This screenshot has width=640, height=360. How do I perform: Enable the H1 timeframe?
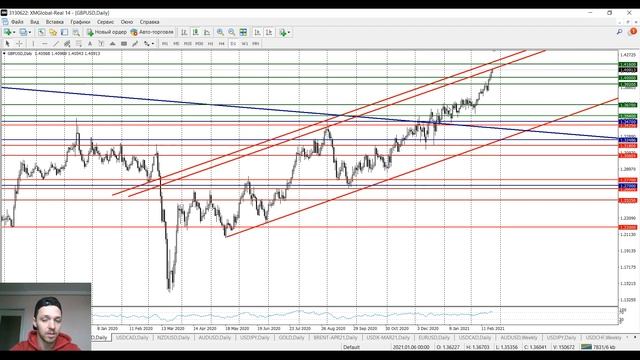[211, 44]
